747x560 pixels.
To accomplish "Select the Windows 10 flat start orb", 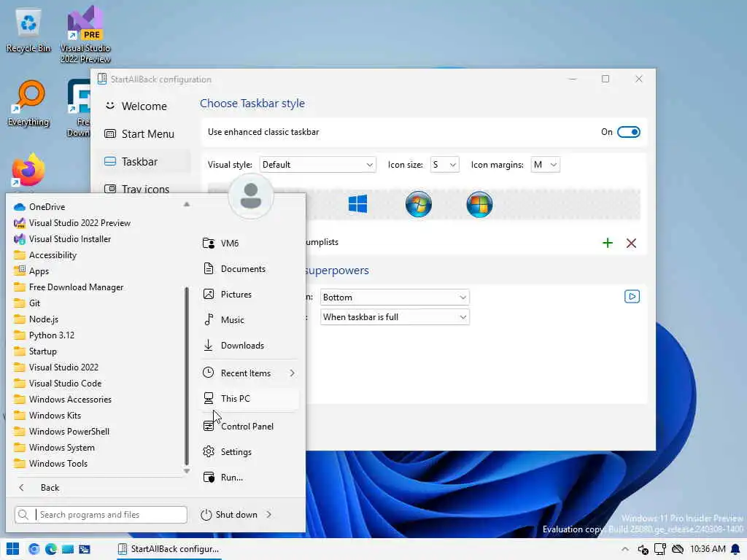I will click(357, 204).
